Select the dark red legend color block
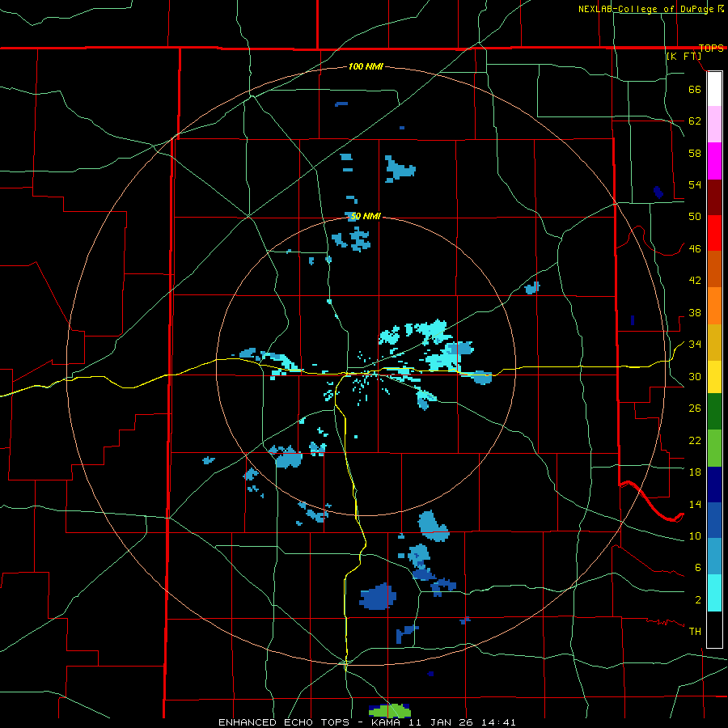The width and height of the screenshot is (728, 728). (714, 197)
